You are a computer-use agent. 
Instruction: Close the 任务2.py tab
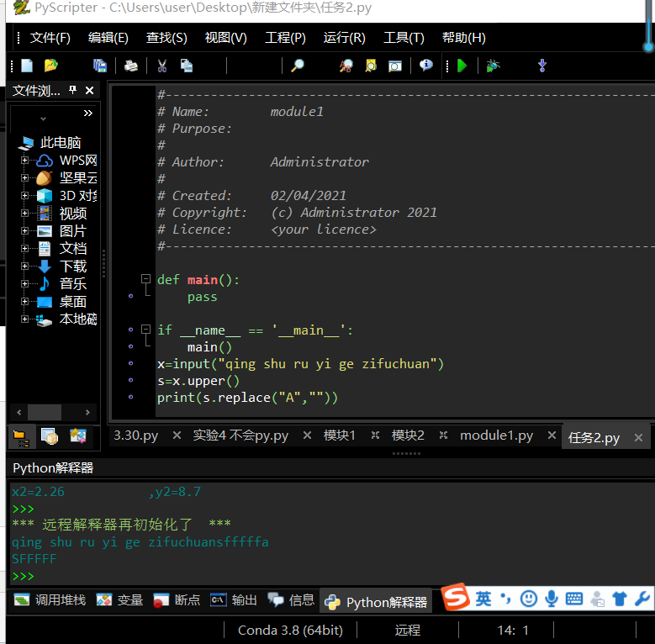638,437
